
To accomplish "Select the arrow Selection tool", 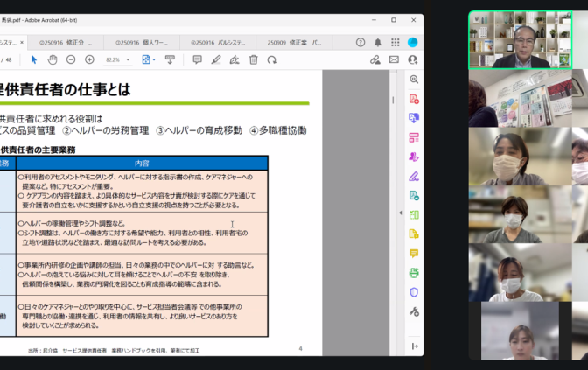I will click(34, 59).
